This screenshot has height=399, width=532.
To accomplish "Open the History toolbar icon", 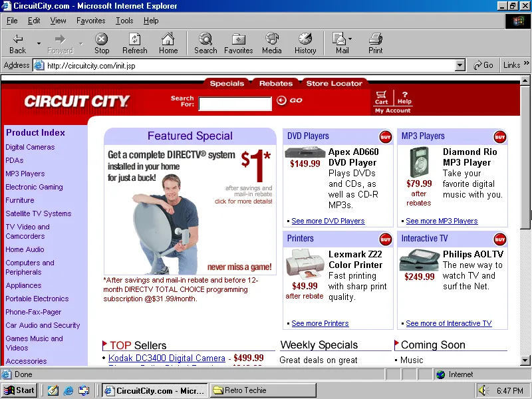I will click(305, 43).
